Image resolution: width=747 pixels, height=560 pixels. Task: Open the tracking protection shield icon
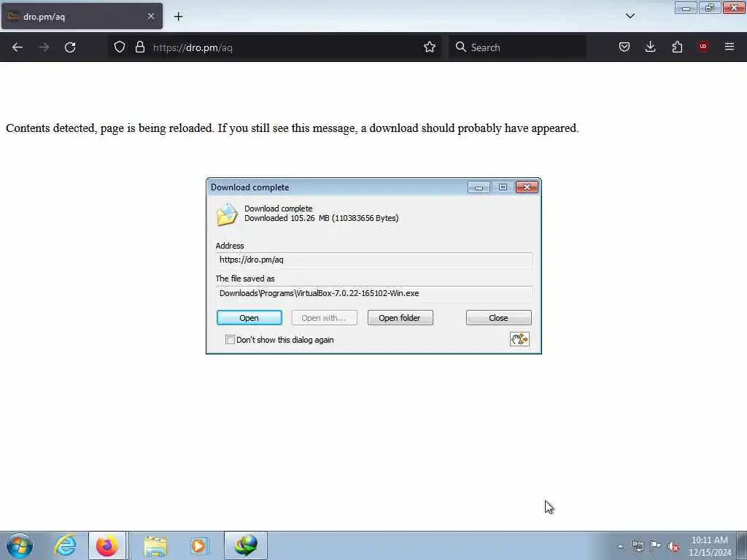pyautogui.click(x=120, y=47)
